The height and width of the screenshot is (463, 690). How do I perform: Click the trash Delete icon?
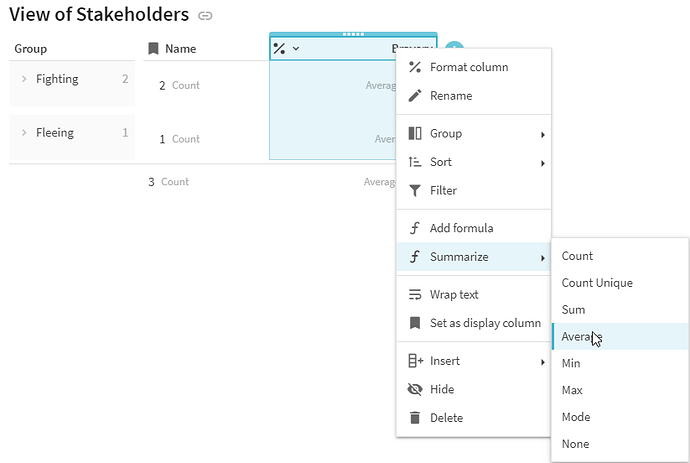[415, 418]
